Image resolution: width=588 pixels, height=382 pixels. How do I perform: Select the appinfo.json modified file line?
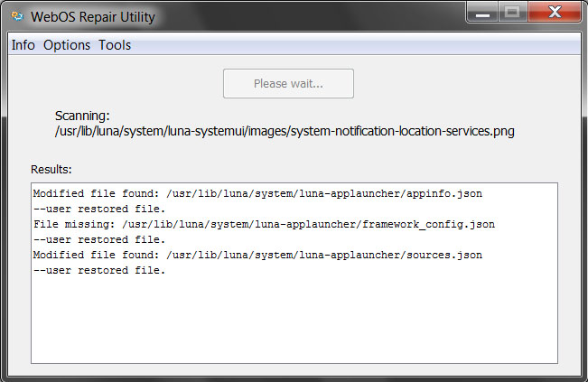[x=257, y=193]
